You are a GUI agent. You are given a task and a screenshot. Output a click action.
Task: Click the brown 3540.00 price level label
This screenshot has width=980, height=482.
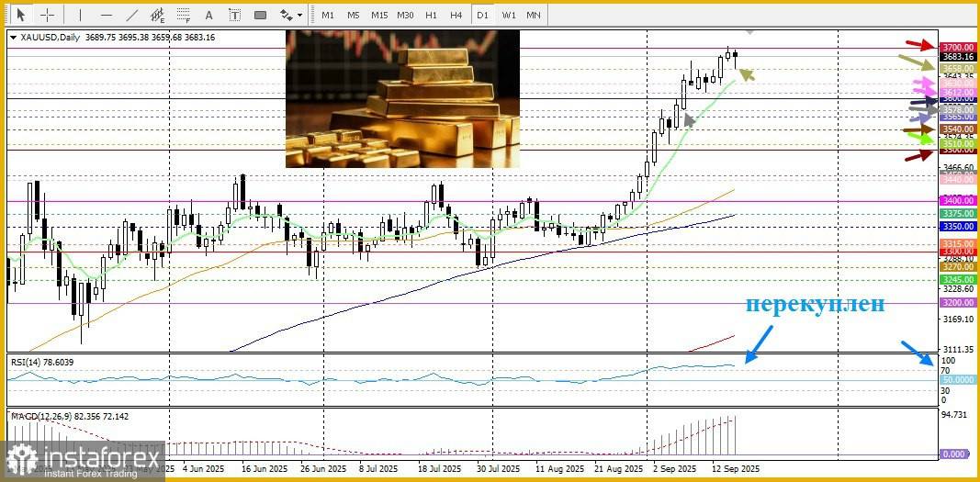[958, 129]
